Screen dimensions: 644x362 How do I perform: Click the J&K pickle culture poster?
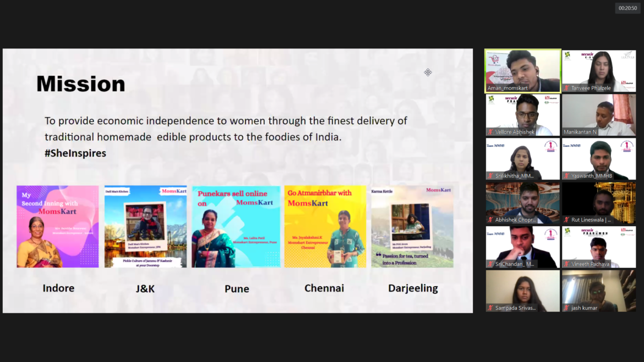coord(145,226)
